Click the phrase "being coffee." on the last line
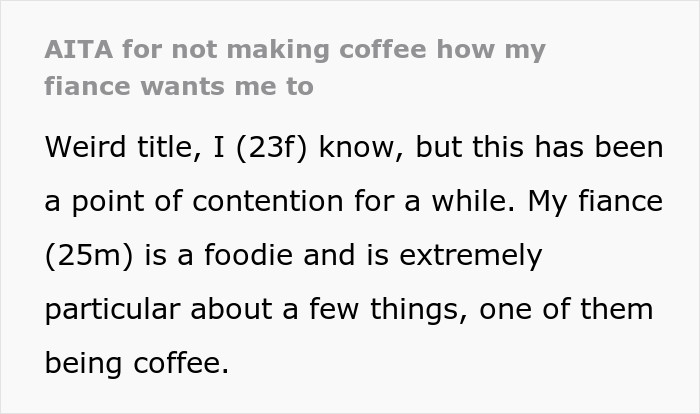This screenshot has width=700, height=414. [137, 364]
